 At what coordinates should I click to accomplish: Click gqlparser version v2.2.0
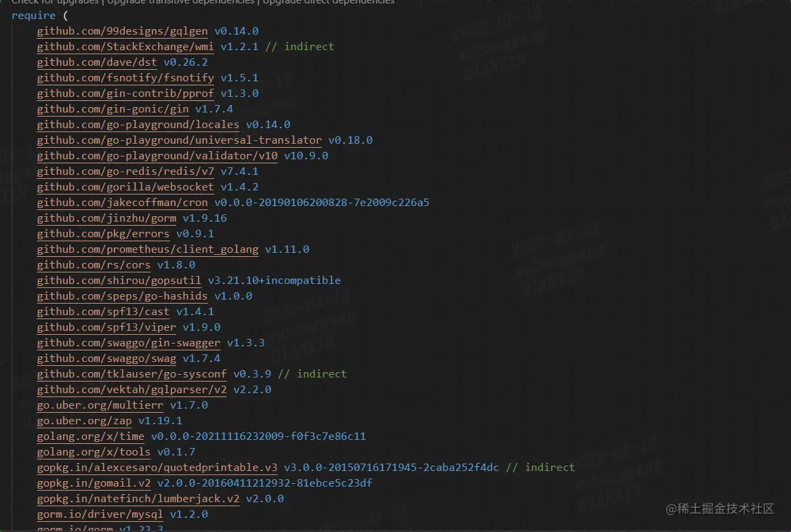coord(252,390)
